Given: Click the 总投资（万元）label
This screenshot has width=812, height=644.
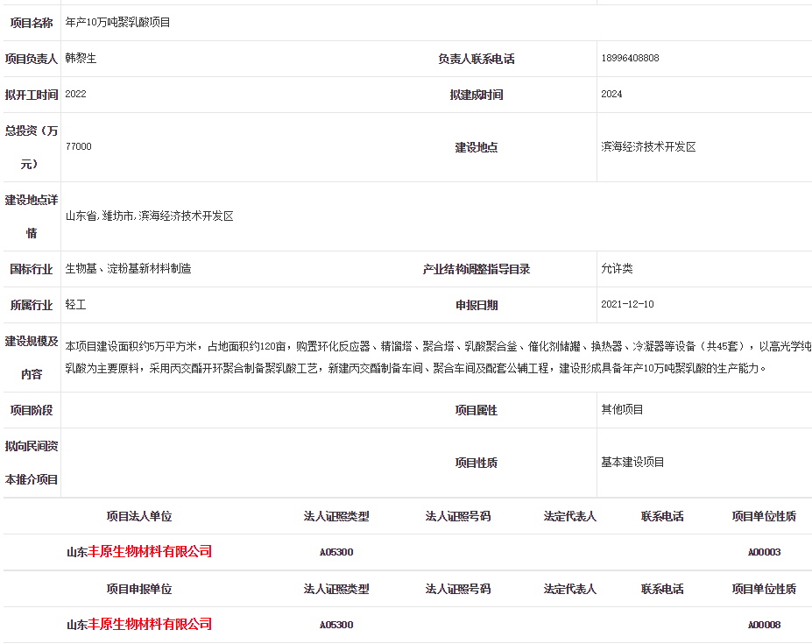Looking at the screenshot, I should point(32,147).
